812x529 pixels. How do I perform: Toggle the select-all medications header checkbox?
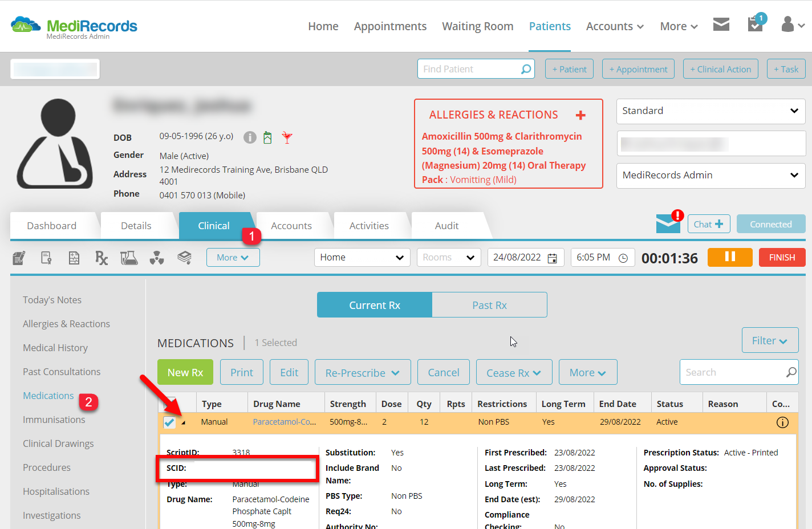click(169, 403)
